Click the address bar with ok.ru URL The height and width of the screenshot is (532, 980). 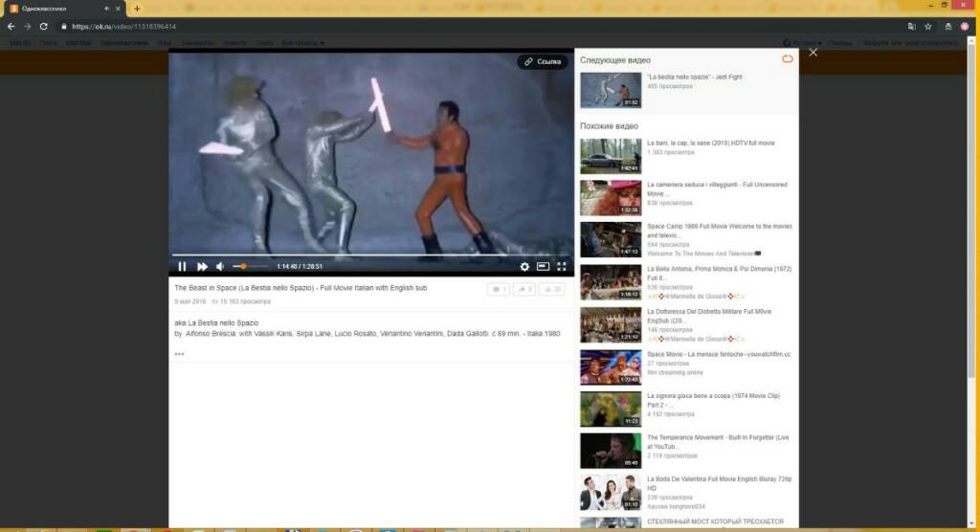point(383,26)
